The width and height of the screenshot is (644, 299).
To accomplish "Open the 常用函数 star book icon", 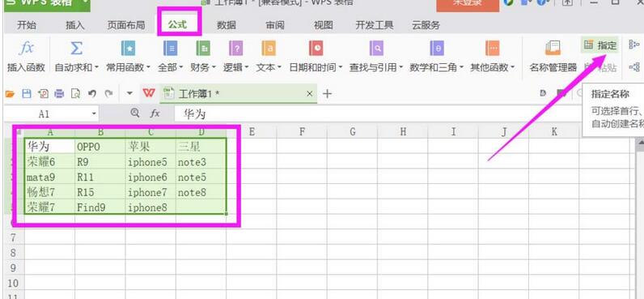I will (128, 49).
